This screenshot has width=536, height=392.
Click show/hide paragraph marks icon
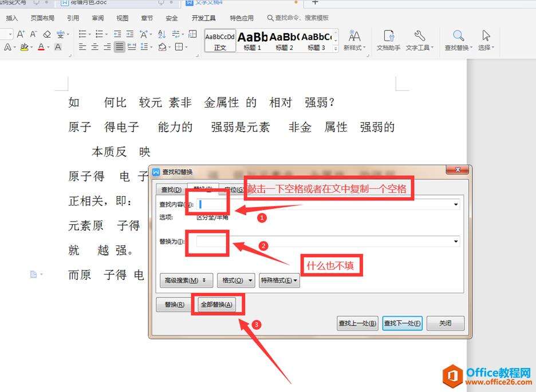tap(176, 34)
